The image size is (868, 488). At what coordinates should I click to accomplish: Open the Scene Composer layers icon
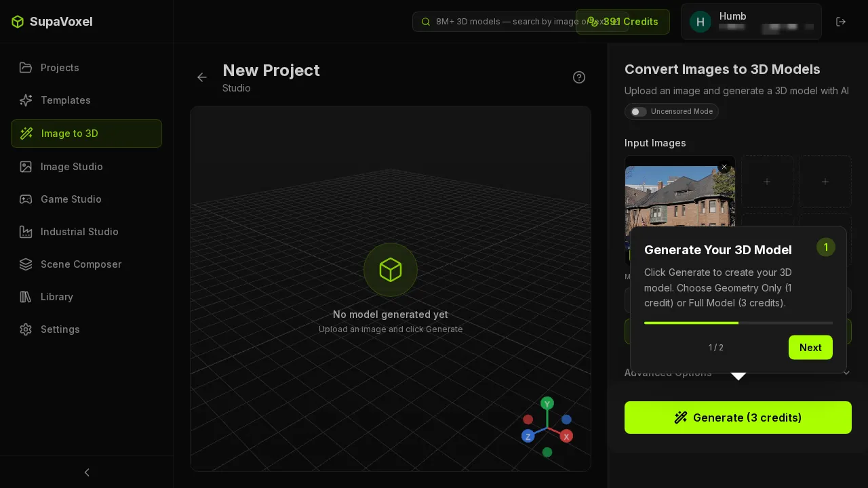coord(26,264)
